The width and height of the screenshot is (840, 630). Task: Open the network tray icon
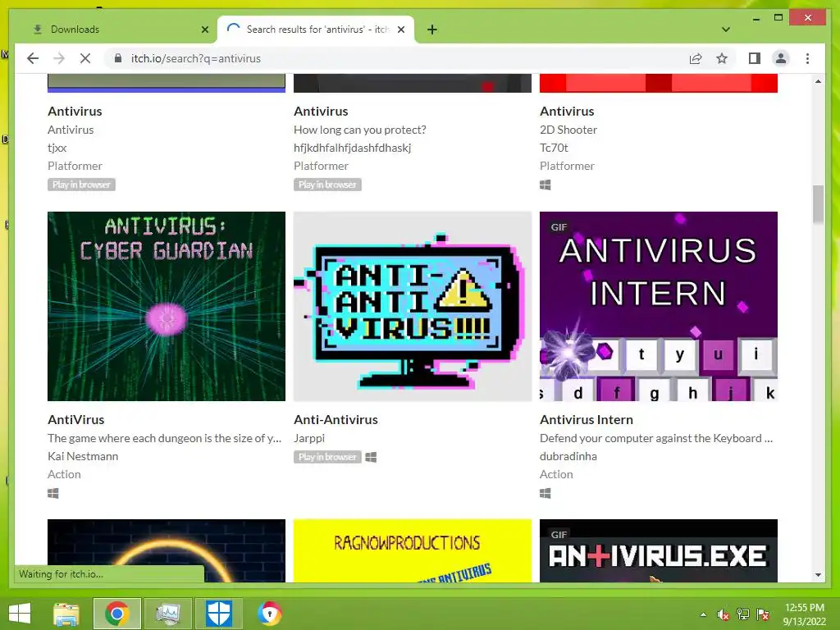(743, 614)
